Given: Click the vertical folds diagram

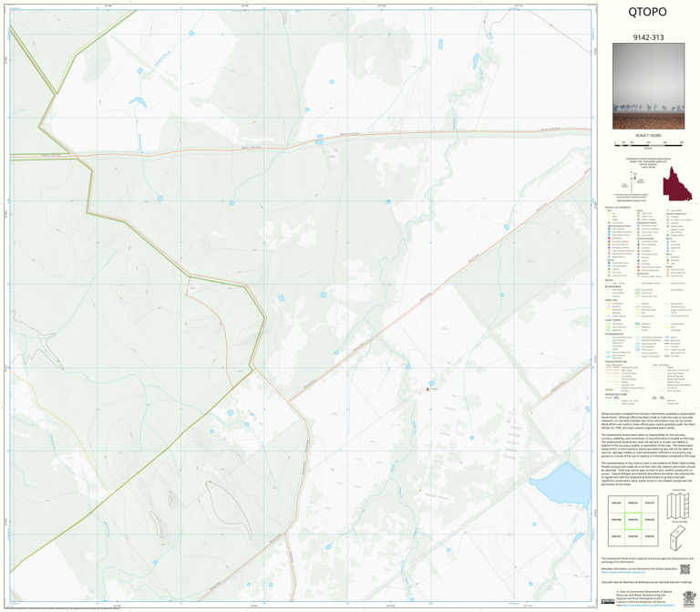Looking at the screenshot, I should [x=678, y=505].
